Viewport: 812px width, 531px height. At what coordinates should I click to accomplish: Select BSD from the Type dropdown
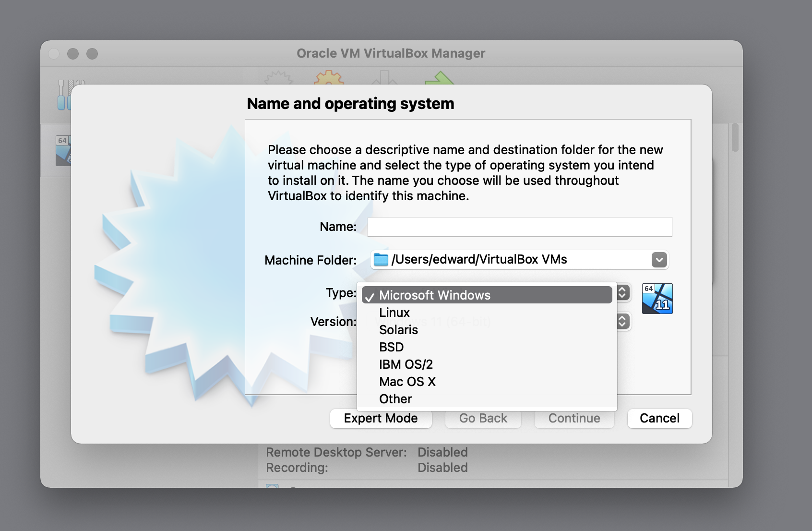[487, 347]
